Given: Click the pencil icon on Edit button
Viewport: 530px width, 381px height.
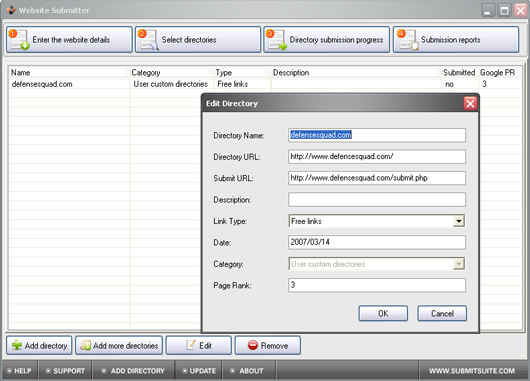Looking at the screenshot, I should (191, 345).
